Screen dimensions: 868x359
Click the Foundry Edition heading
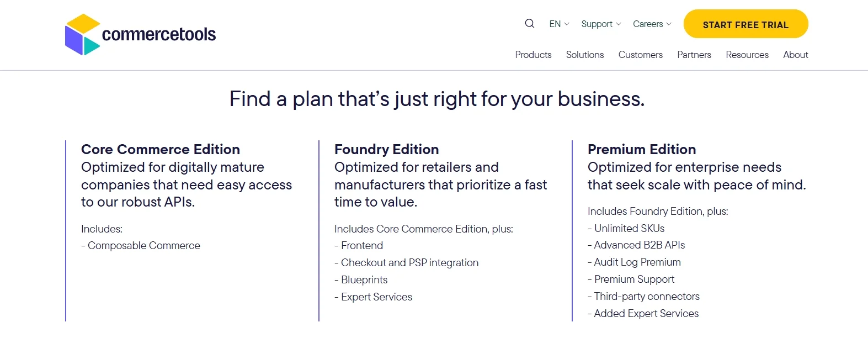pos(387,150)
